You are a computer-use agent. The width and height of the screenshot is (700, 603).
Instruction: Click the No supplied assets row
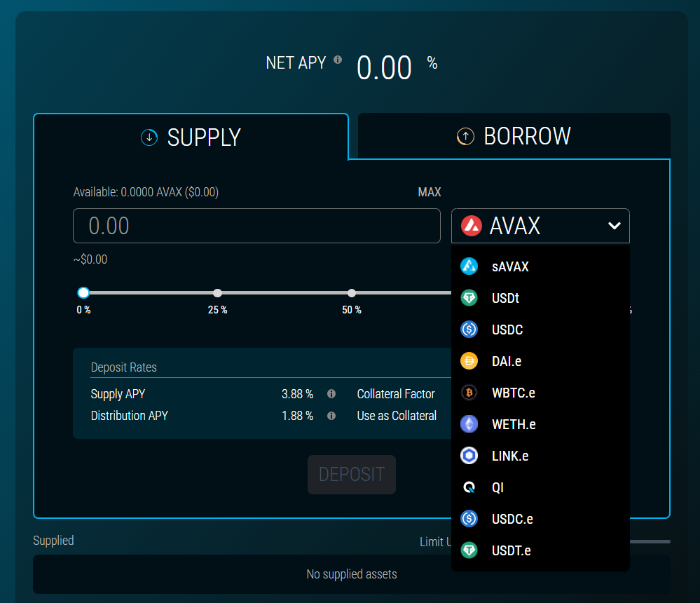352,574
